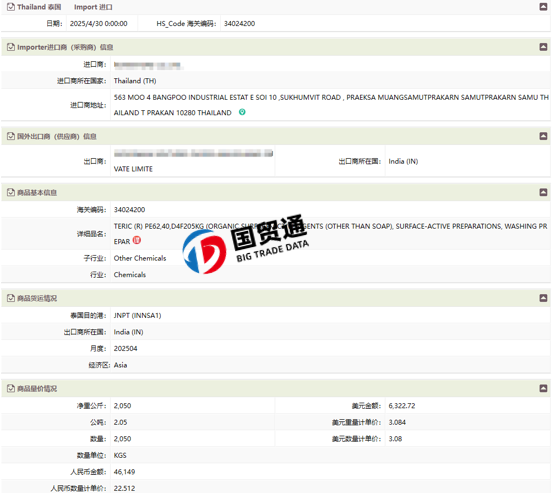
Task: Collapse the Thailand Import header section
Action: 543,7
